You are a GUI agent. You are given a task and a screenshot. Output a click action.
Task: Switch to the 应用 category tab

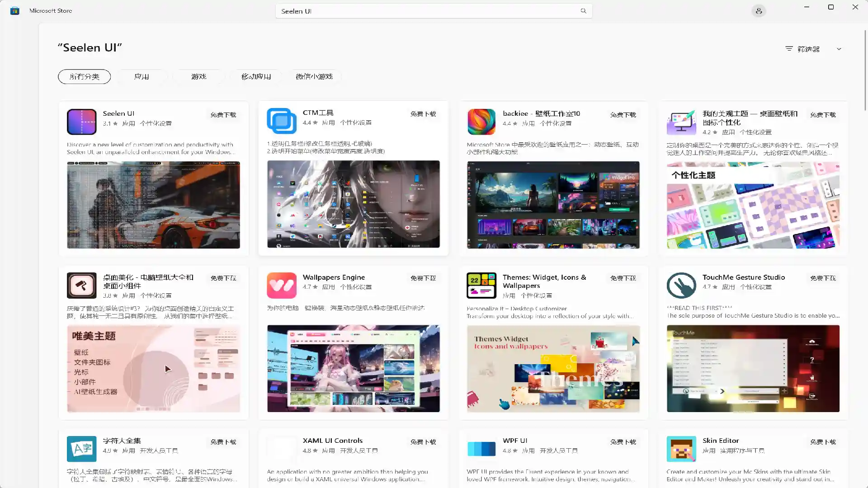click(142, 76)
